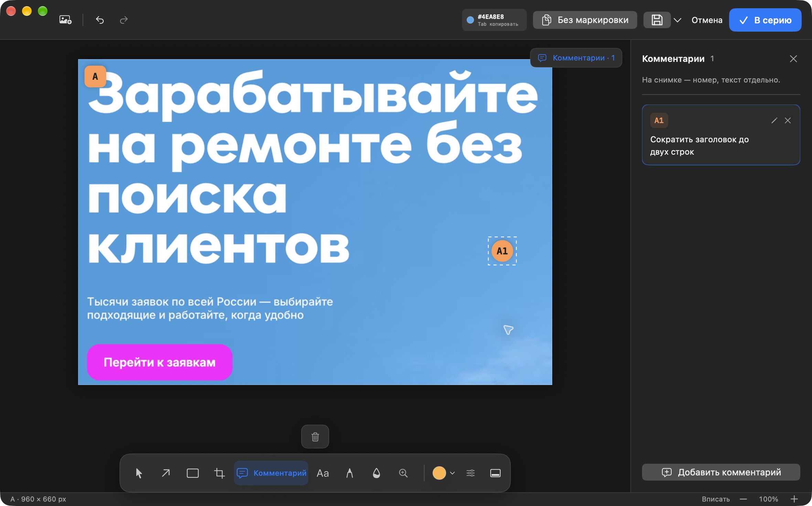
Task: Select the pointer cursor tool
Action: 139,473
